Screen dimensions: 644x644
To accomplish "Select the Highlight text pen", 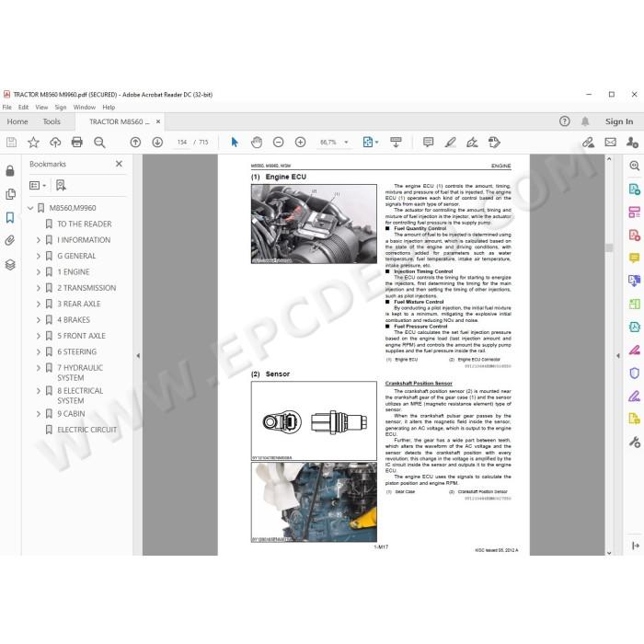I will (450, 142).
